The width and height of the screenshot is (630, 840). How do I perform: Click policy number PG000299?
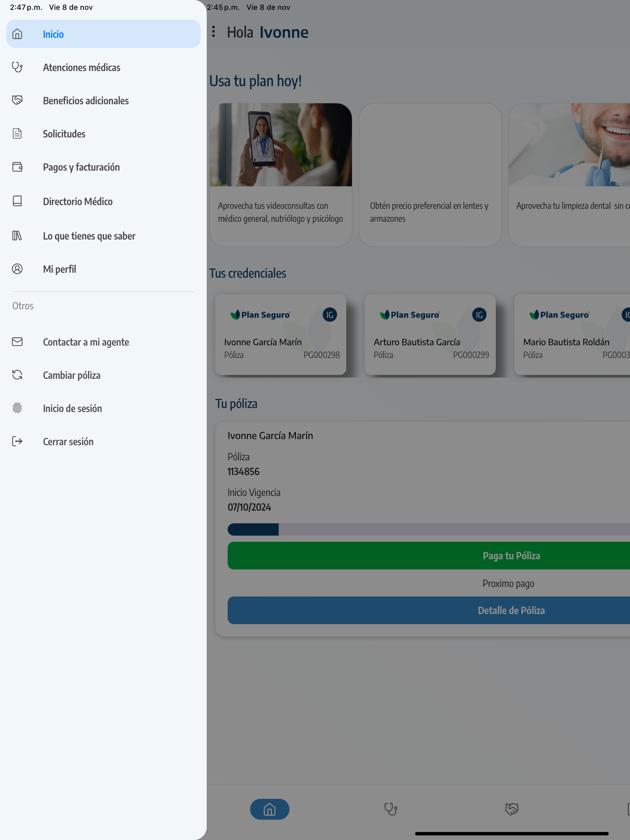(471, 355)
